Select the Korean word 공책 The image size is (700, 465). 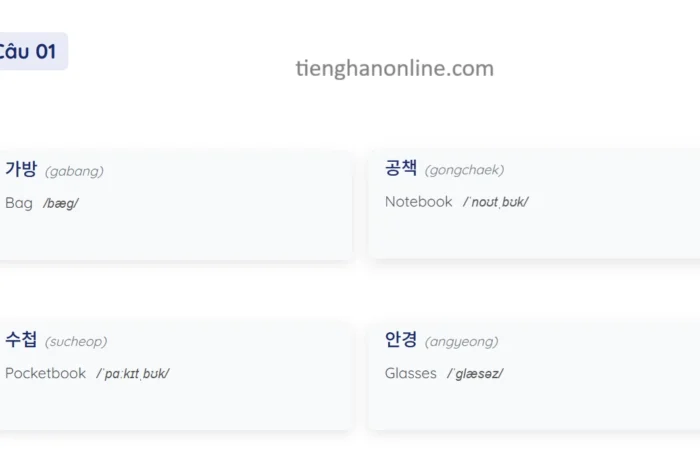401,168
